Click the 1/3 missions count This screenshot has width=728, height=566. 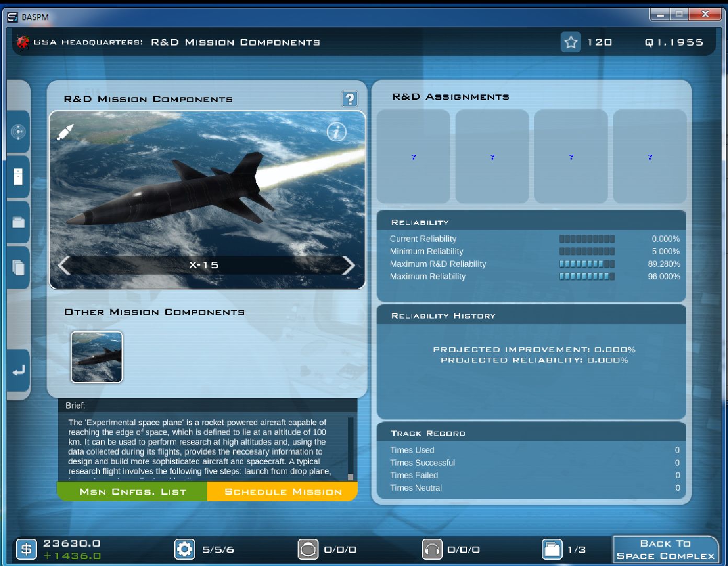pos(577,550)
